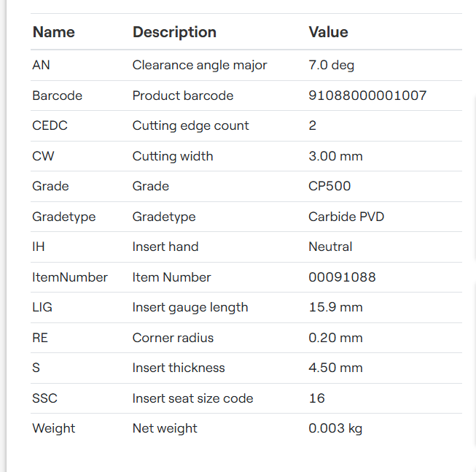
Task: Select the Cutting width description text
Action: pyautogui.click(x=173, y=156)
